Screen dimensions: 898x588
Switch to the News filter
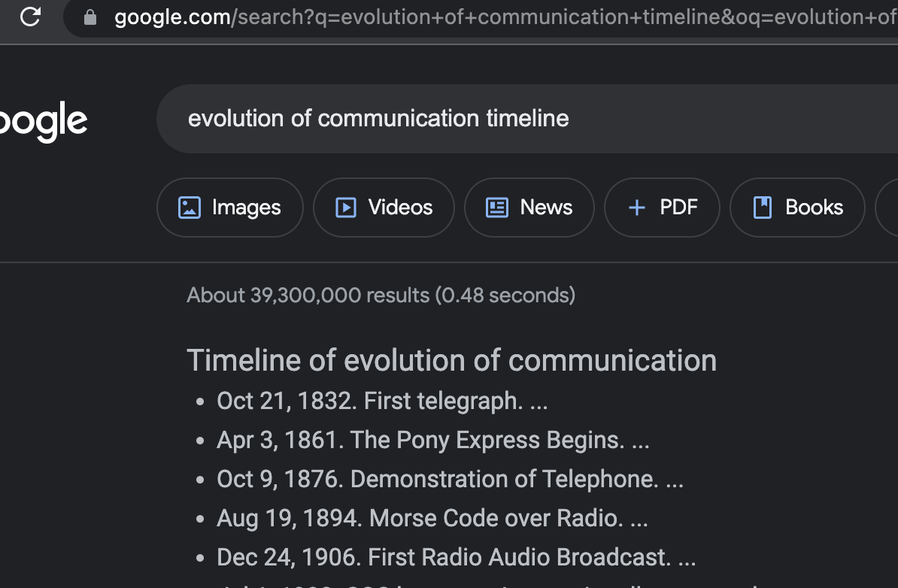(x=529, y=208)
